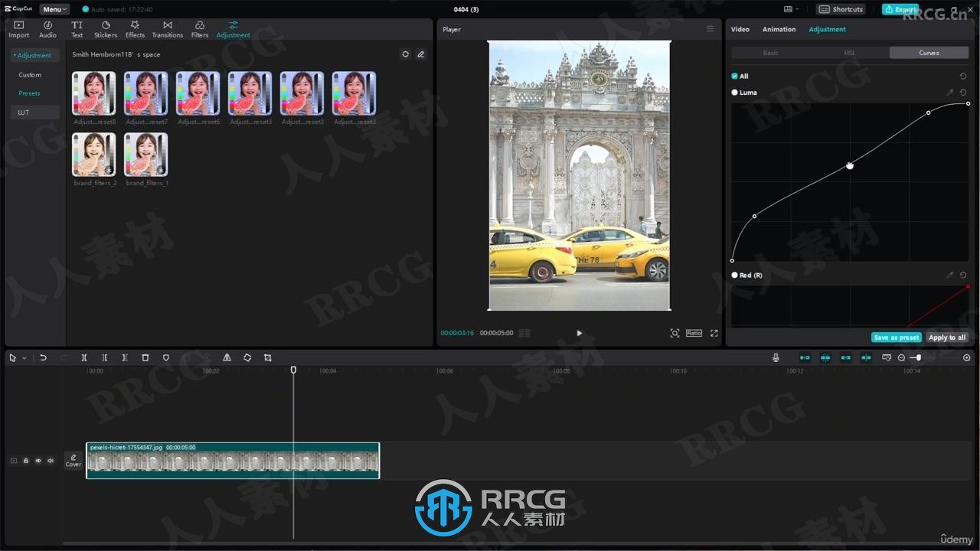The height and width of the screenshot is (551, 980).
Task: Open the layout dropdown in the title bar
Action: click(792, 9)
